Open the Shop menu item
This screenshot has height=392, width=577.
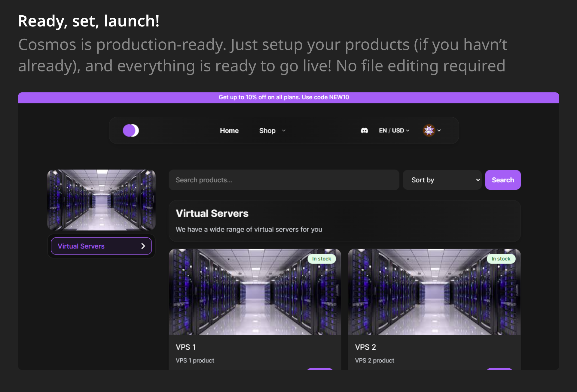267,131
